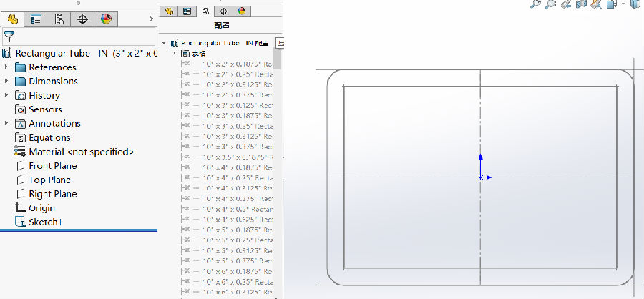Select the Top Plane
This screenshot has width=644, height=299.
click(x=43, y=180)
